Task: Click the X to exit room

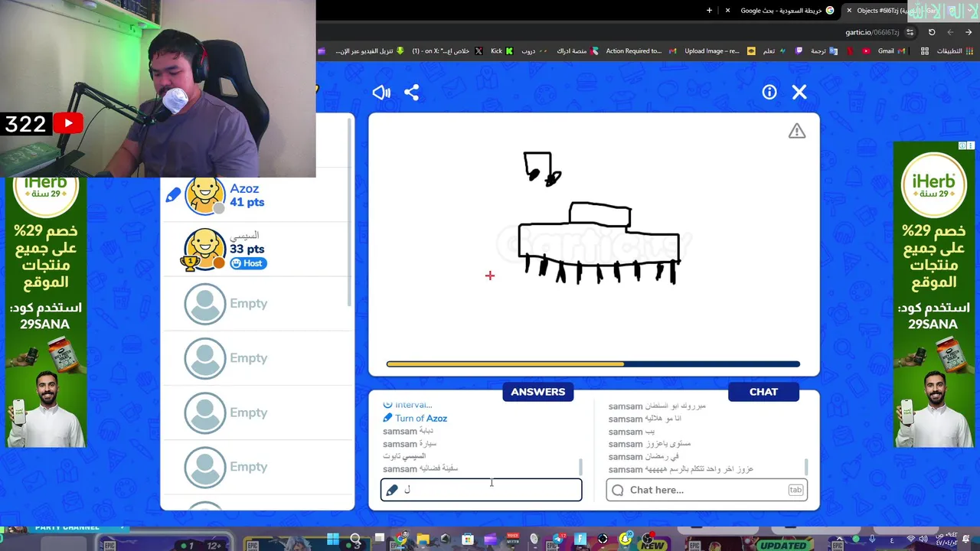Action: [x=799, y=93]
